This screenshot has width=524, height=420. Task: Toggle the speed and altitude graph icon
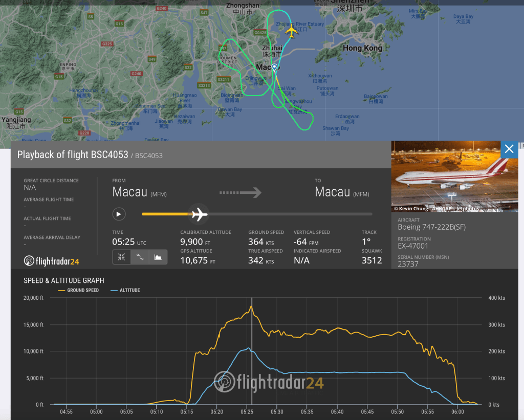click(158, 257)
